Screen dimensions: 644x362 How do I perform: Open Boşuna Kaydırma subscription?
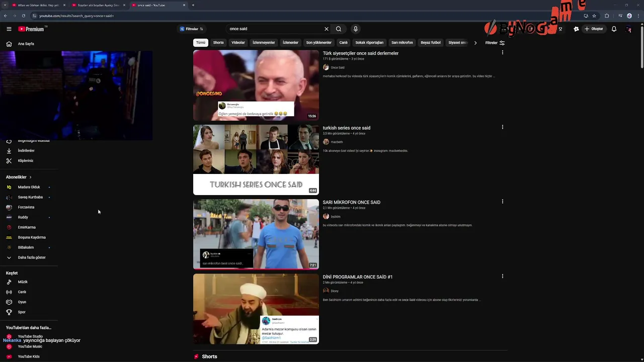(32, 237)
